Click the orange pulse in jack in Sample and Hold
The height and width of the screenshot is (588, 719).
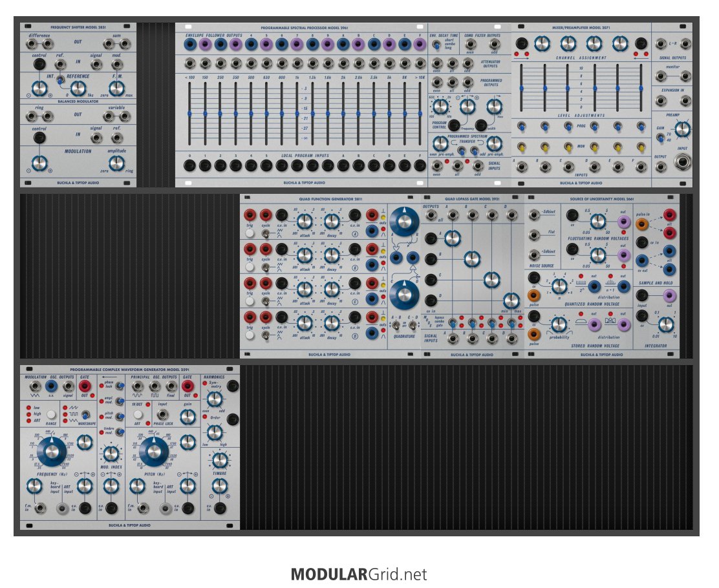pos(642,224)
